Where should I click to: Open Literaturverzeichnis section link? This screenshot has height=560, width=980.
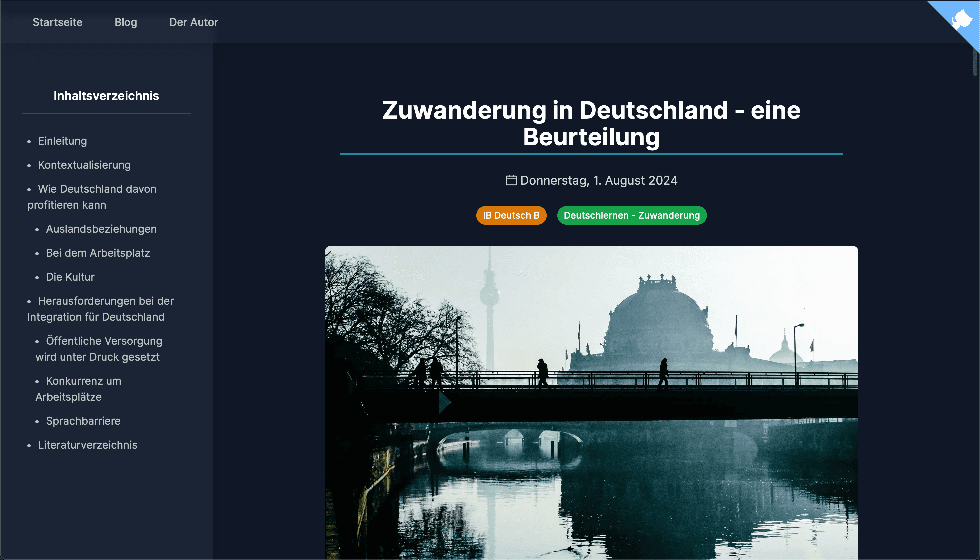[87, 445]
